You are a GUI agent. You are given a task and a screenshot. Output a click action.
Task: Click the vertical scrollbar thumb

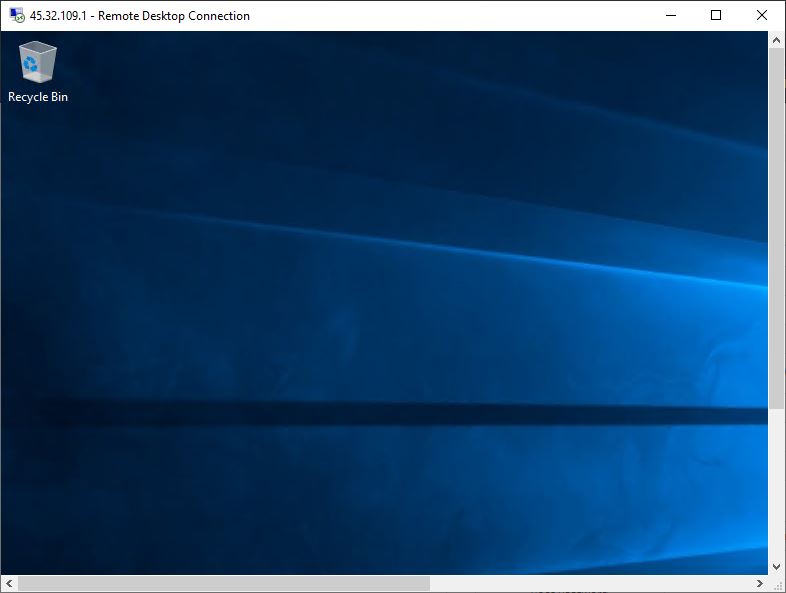(776, 229)
